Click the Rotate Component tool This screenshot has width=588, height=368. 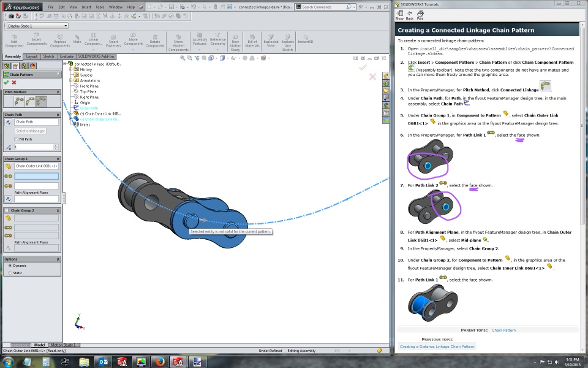pos(155,41)
